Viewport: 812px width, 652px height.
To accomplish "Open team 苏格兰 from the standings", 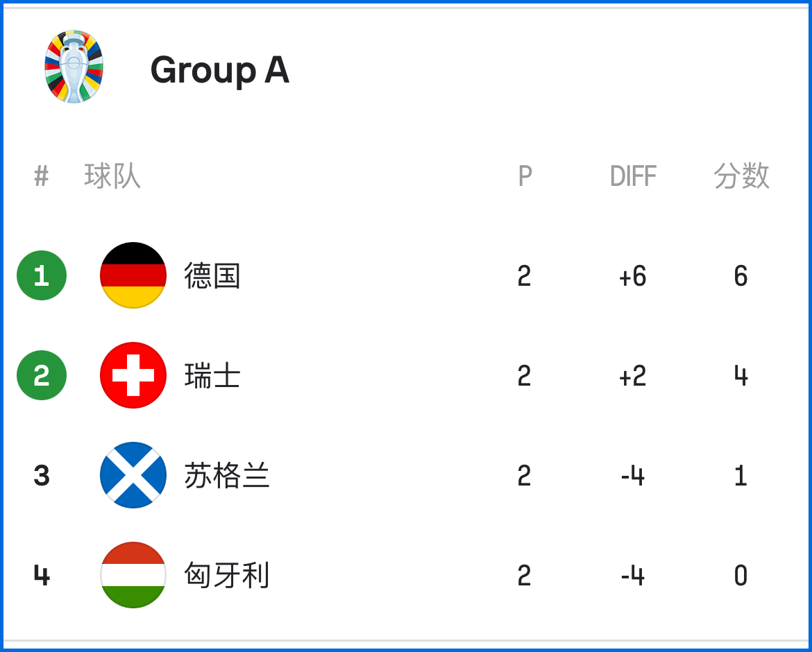I will (x=227, y=476).
